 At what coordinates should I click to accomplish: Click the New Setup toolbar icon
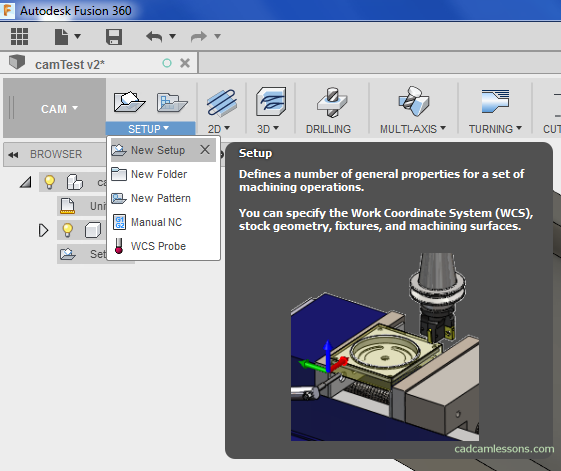pos(130,102)
